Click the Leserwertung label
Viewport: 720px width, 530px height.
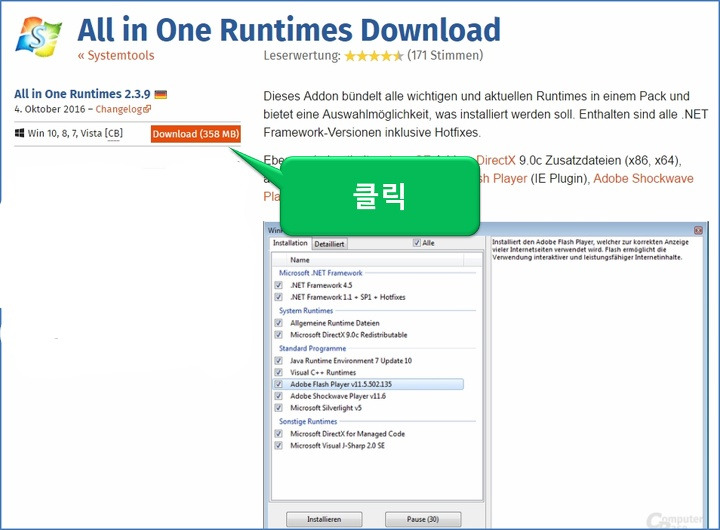[302, 56]
